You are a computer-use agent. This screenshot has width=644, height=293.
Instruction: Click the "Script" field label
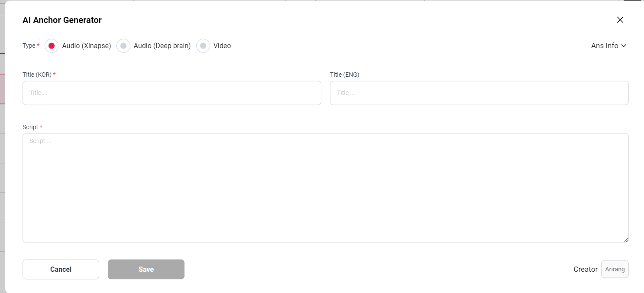coord(30,127)
